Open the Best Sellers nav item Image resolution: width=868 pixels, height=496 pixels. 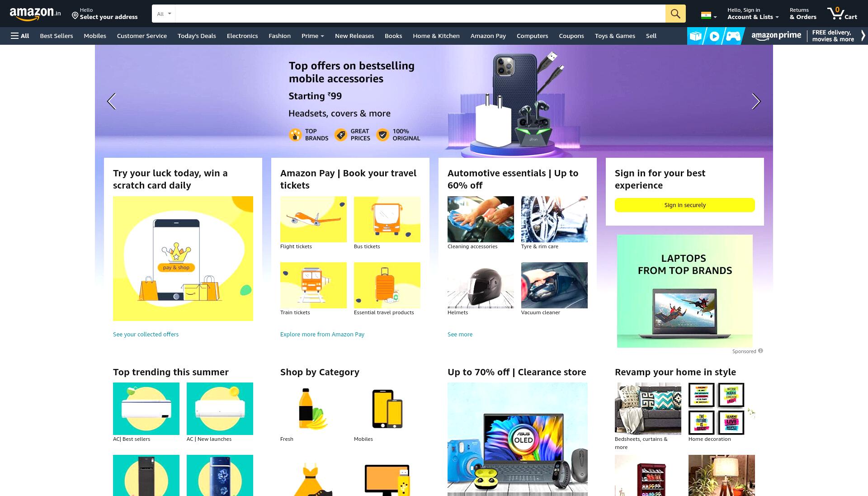point(56,36)
